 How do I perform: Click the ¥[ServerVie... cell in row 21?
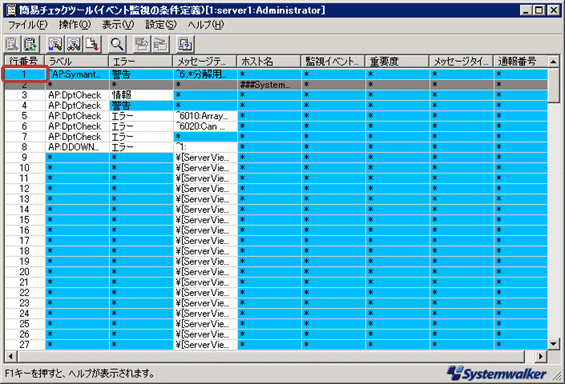click(x=205, y=282)
